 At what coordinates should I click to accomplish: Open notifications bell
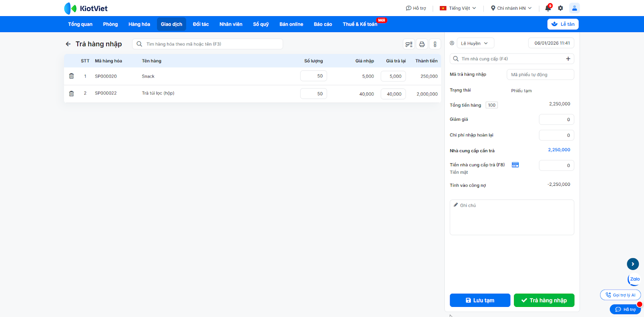(548, 8)
